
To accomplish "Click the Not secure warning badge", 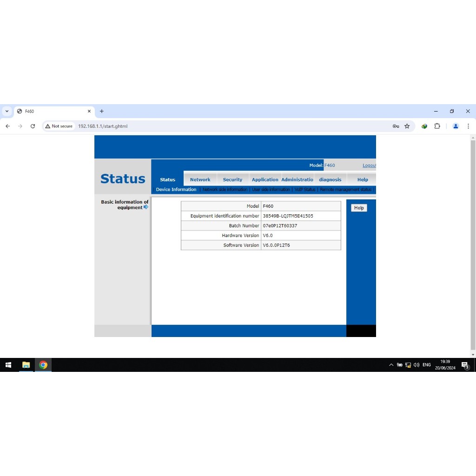I will (x=59, y=126).
